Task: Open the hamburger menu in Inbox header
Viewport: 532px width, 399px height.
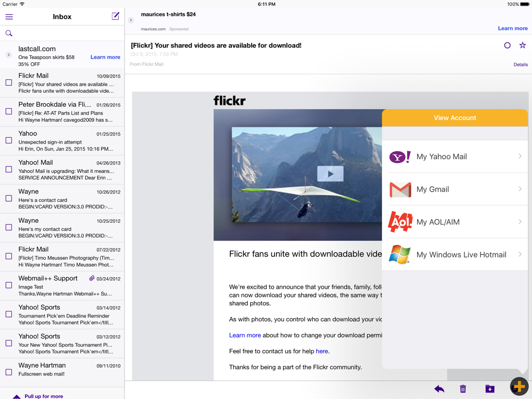Action: [x=9, y=16]
